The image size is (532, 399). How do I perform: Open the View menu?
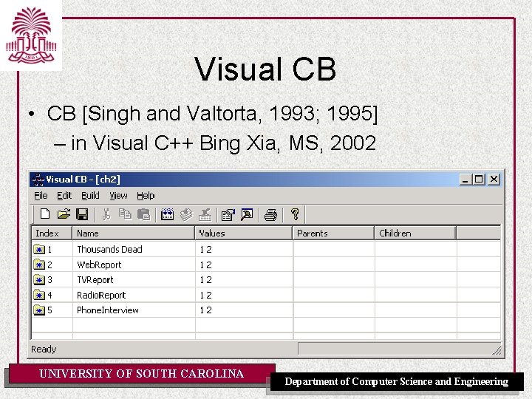(x=118, y=196)
